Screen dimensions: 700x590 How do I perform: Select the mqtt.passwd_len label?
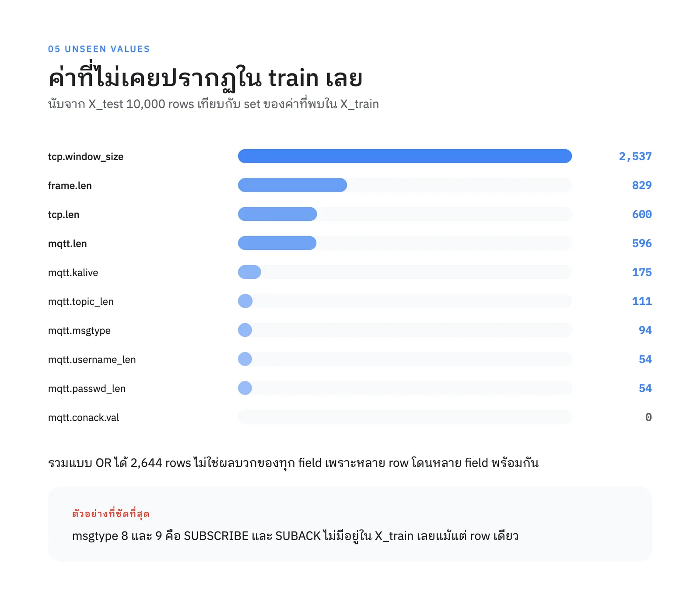87,388
